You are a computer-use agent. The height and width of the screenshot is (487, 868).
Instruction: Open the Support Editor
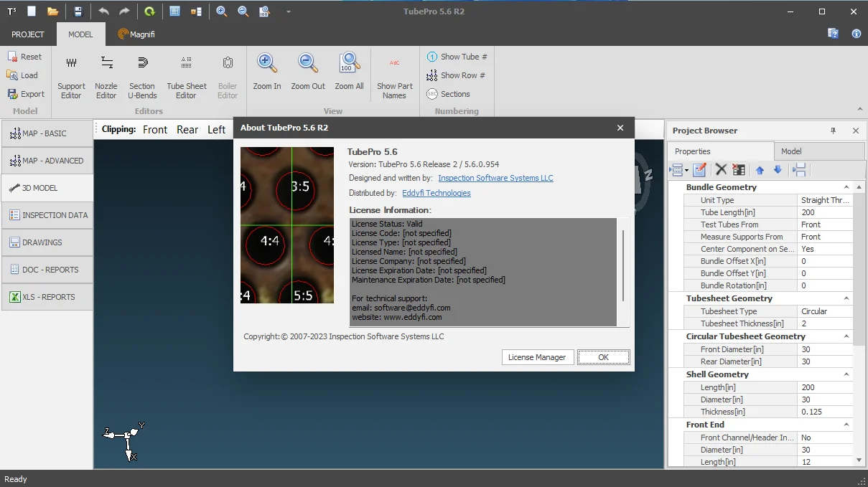(71, 77)
